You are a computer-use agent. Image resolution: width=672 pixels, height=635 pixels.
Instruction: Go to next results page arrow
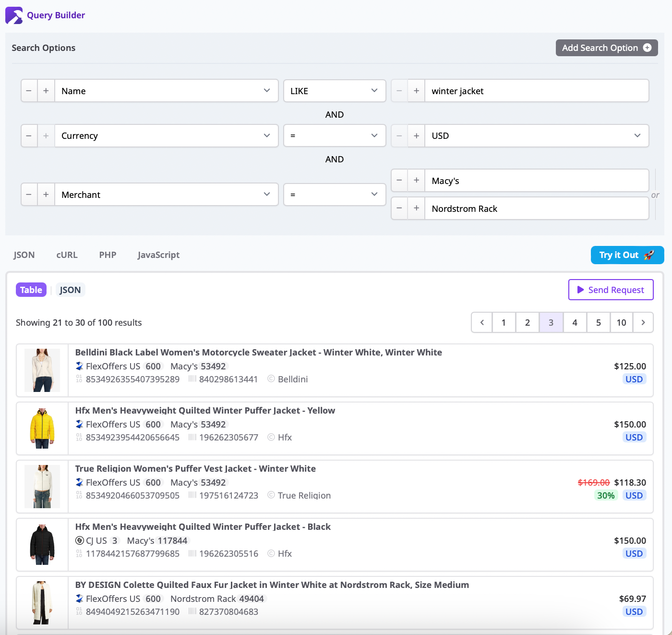tap(643, 323)
